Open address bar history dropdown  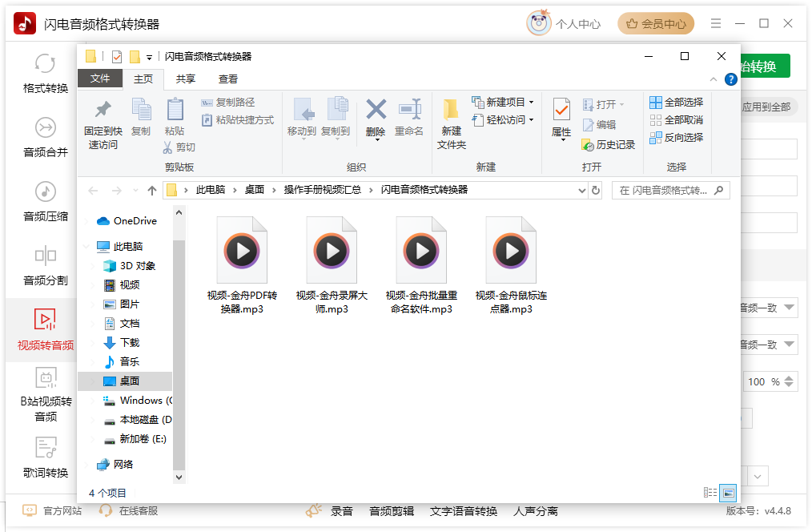[x=581, y=191]
